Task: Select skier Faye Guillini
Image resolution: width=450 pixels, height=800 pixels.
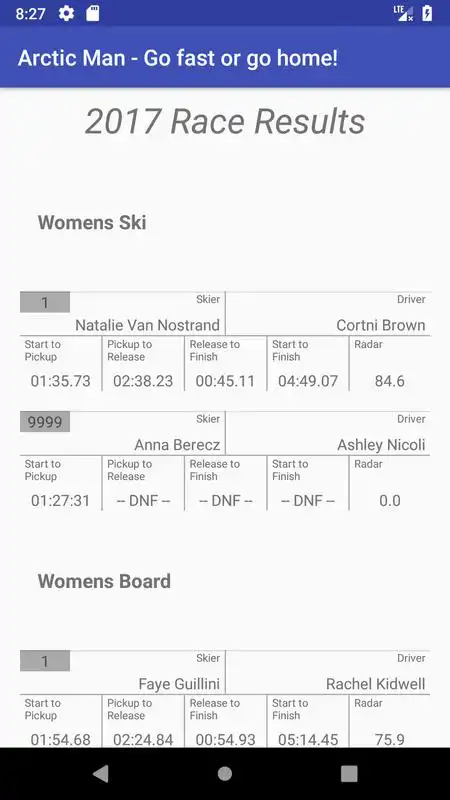Action: (179, 684)
